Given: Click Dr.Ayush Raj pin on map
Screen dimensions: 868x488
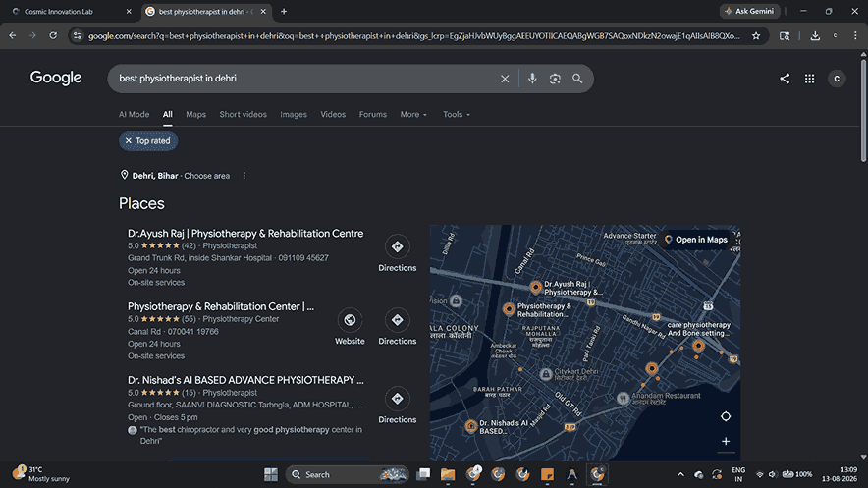Looking at the screenshot, I should click(535, 287).
